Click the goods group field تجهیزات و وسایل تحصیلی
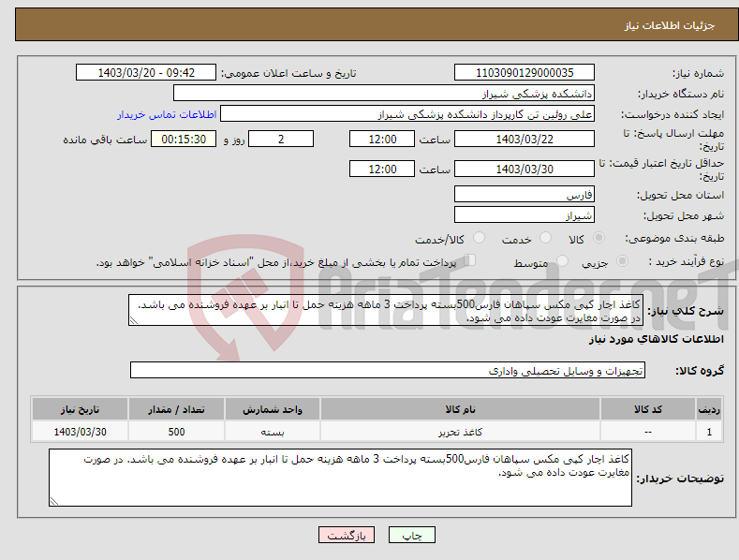739x560 pixels. [x=388, y=371]
